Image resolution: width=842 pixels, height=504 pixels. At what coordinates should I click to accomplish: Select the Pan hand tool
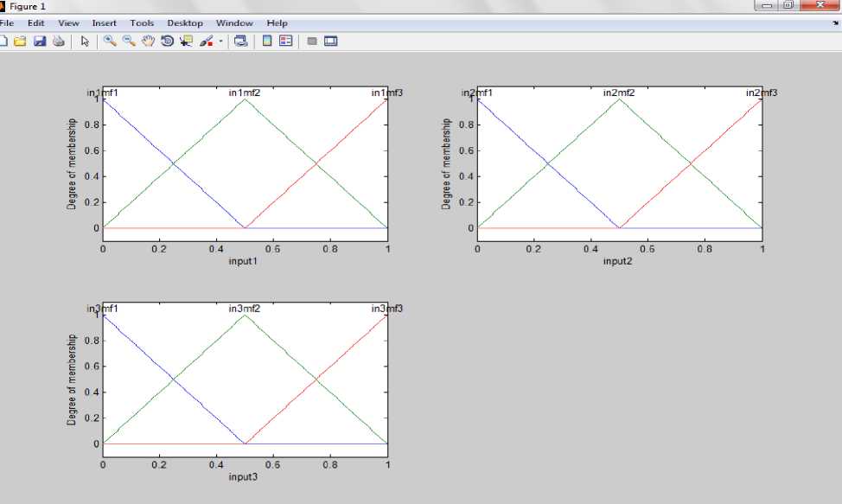coord(148,41)
